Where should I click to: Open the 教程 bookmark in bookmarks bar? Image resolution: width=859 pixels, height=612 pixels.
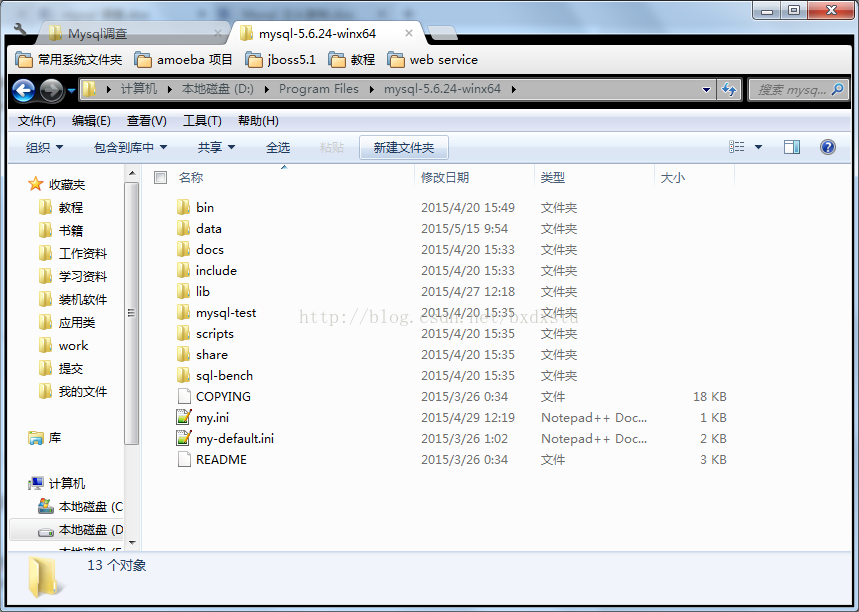351,60
